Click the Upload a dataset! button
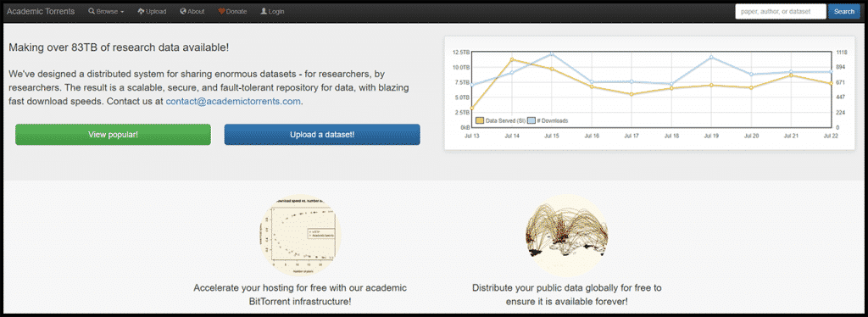 point(322,135)
